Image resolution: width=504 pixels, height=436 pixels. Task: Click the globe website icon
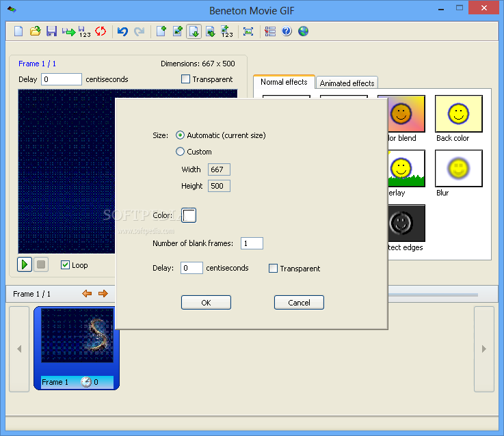(303, 31)
